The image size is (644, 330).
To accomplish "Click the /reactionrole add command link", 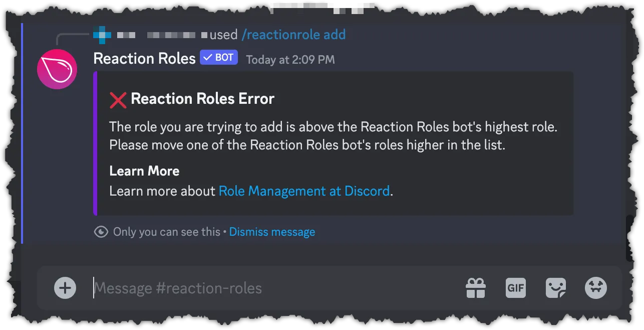I will click(293, 35).
